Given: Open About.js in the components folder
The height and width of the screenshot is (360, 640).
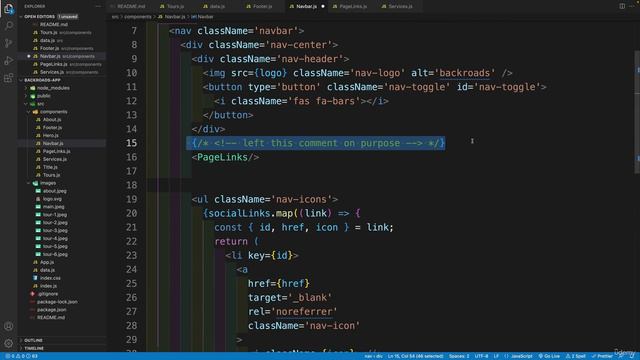Looking at the screenshot, I should (x=52, y=120).
